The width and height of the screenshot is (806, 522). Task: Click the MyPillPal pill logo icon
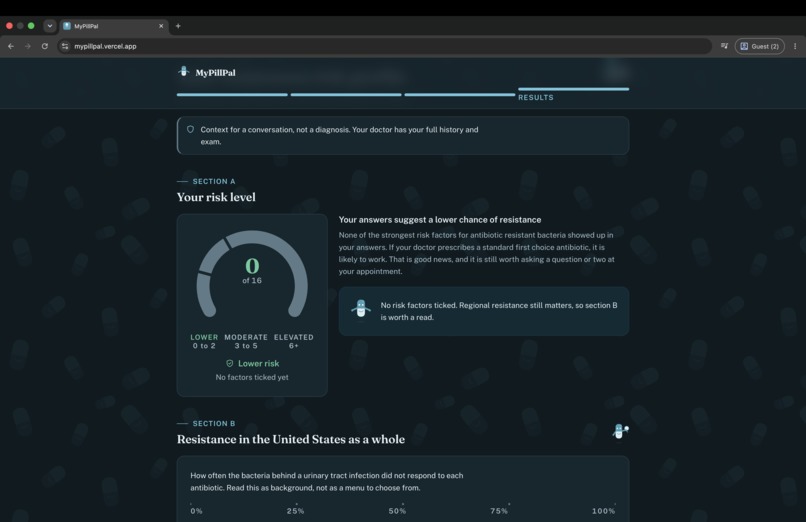pyautogui.click(x=184, y=72)
